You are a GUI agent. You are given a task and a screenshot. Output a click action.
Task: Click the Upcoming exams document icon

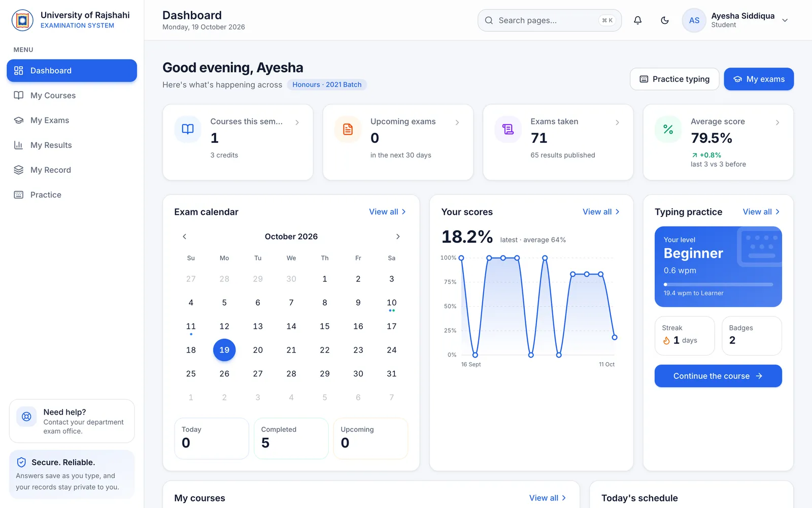pyautogui.click(x=348, y=129)
